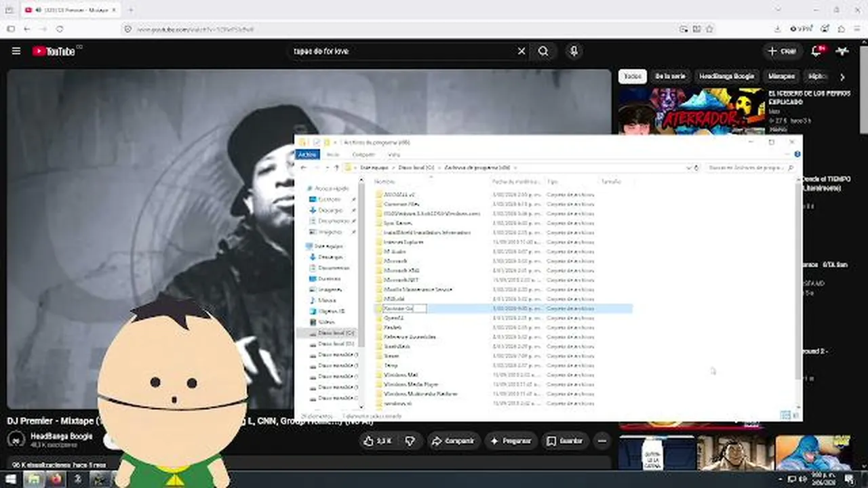Screen dimensions: 868x488
Task: Click Este equipo in the address breadcrumb
Action: click(374, 167)
